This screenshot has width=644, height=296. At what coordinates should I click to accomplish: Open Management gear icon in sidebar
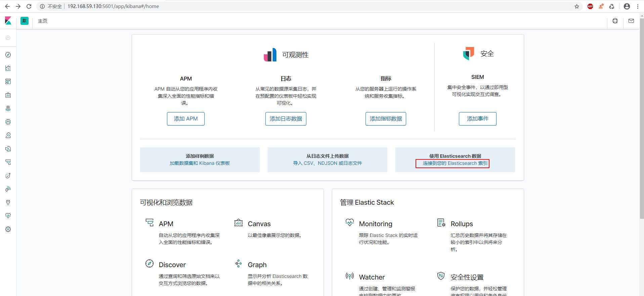8,229
